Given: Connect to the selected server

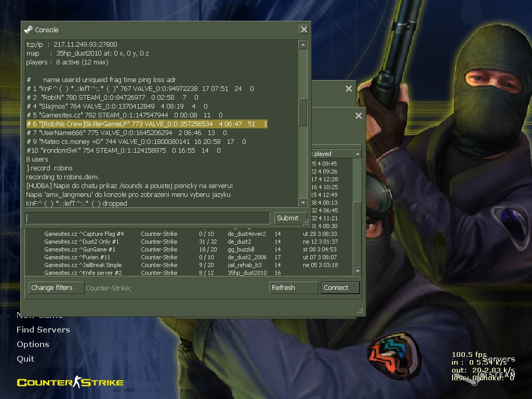Looking at the screenshot, I should coord(340,288).
